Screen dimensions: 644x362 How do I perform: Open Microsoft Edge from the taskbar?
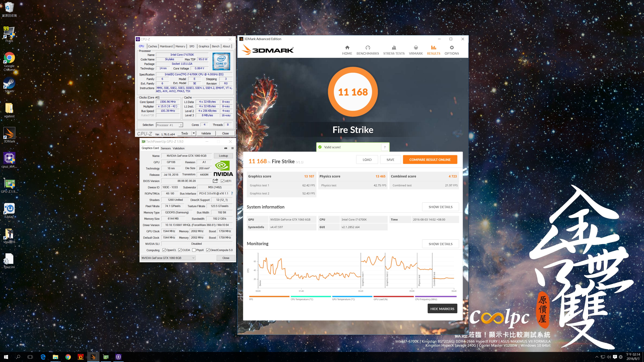pos(43,357)
